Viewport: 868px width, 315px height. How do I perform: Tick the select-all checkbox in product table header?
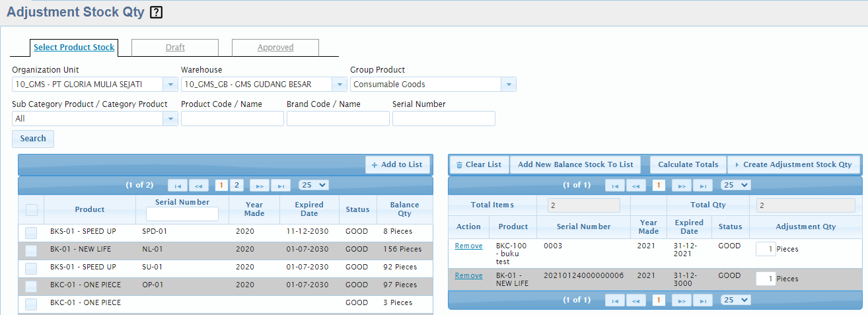tap(31, 210)
